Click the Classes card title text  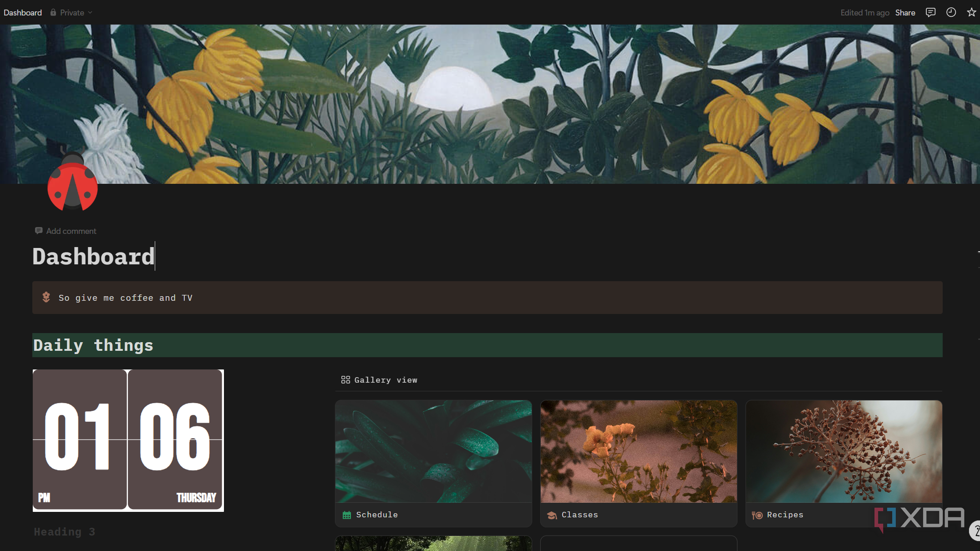tap(579, 515)
